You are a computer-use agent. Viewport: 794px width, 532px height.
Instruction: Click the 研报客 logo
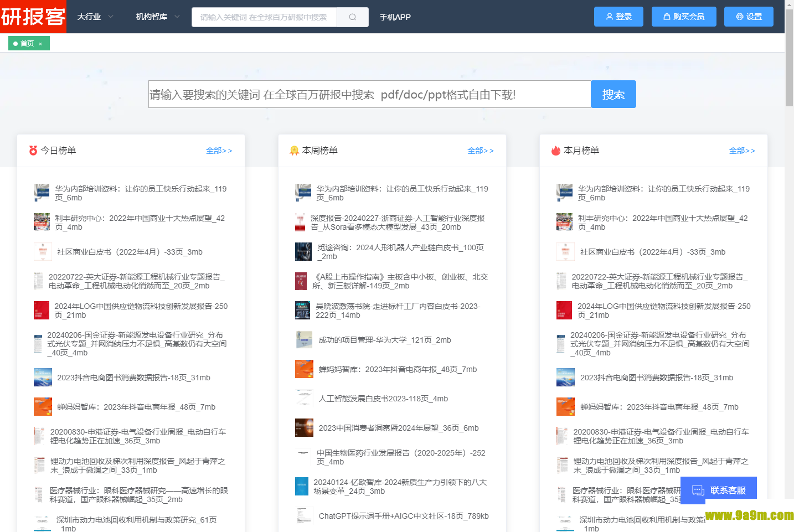[33, 17]
